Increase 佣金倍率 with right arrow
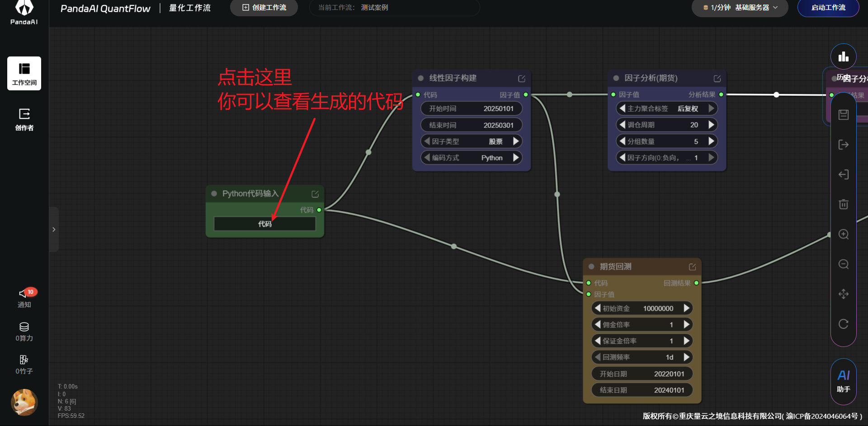The width and height of the screenshot is (868, 426). click(x=687, y=324)
